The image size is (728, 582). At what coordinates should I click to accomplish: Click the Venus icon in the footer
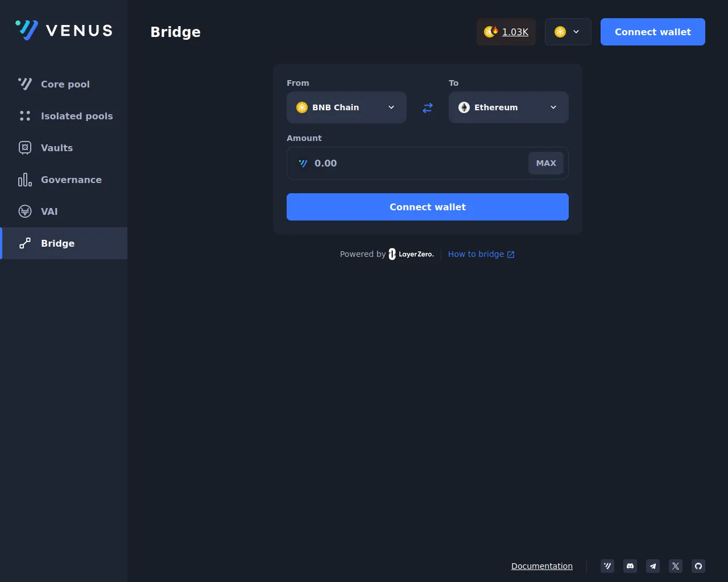(x=607, y=566)
